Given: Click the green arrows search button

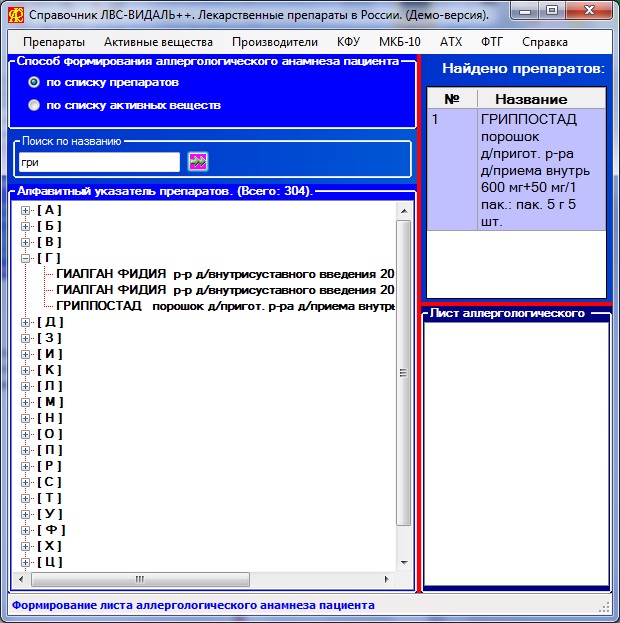Looking at the screenshot, I should [x=198, y=162].
